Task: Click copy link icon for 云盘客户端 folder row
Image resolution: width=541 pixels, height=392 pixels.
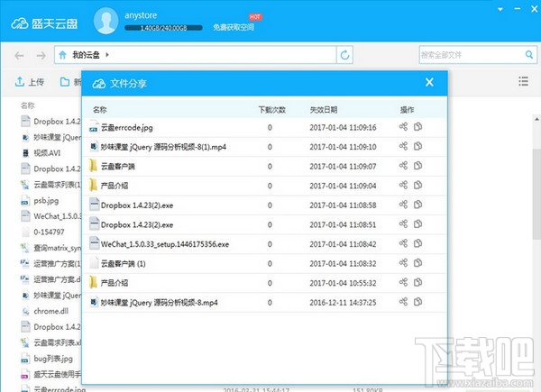Action: click(417, 166)
